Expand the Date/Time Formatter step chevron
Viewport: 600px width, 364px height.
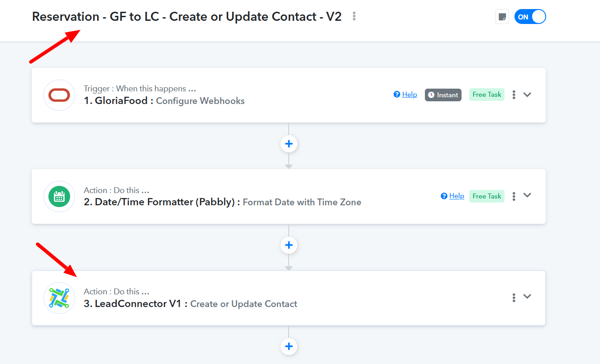527,195
